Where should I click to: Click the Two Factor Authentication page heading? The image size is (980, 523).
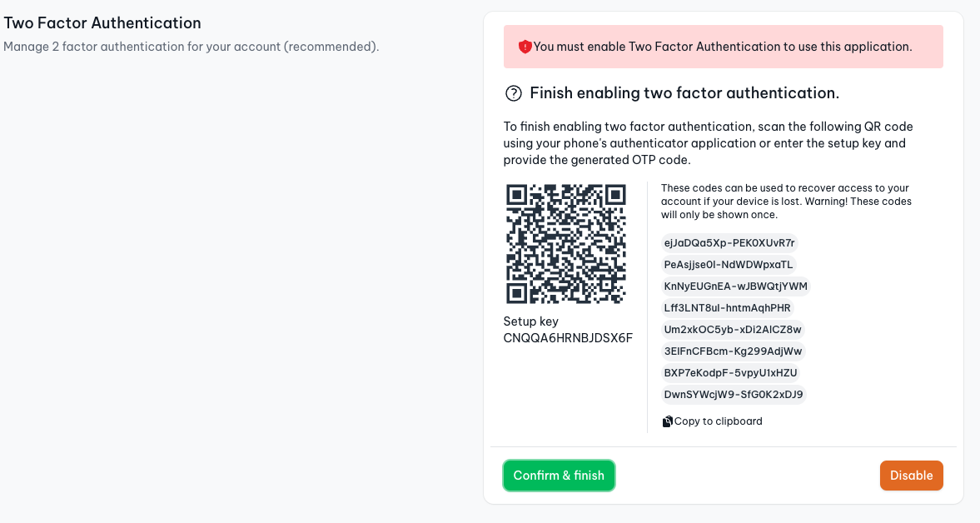(103, 23)
